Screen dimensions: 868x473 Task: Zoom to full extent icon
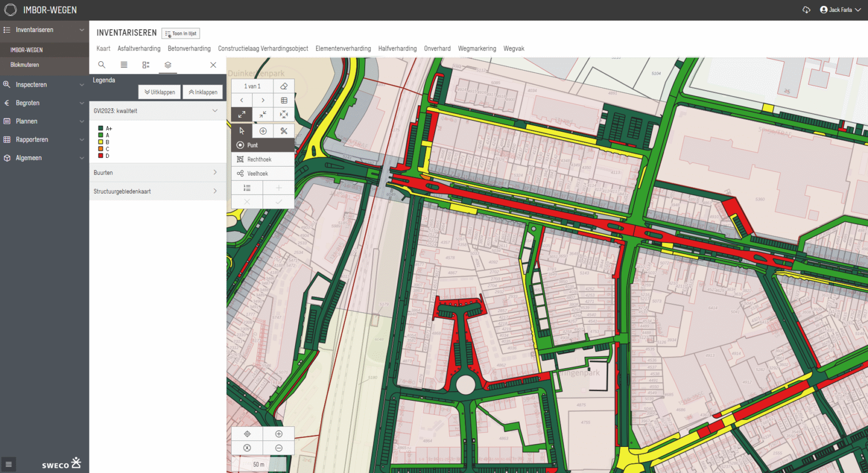(284, 114)
